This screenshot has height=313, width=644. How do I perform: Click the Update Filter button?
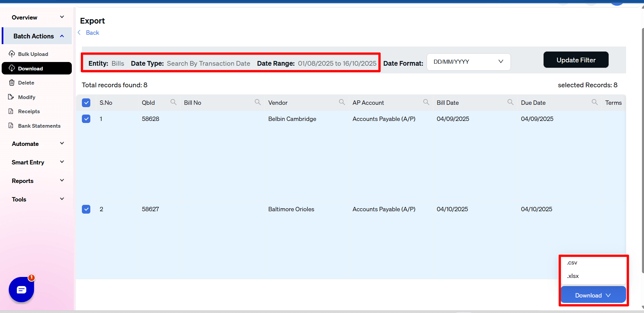(x=576, y=60)
